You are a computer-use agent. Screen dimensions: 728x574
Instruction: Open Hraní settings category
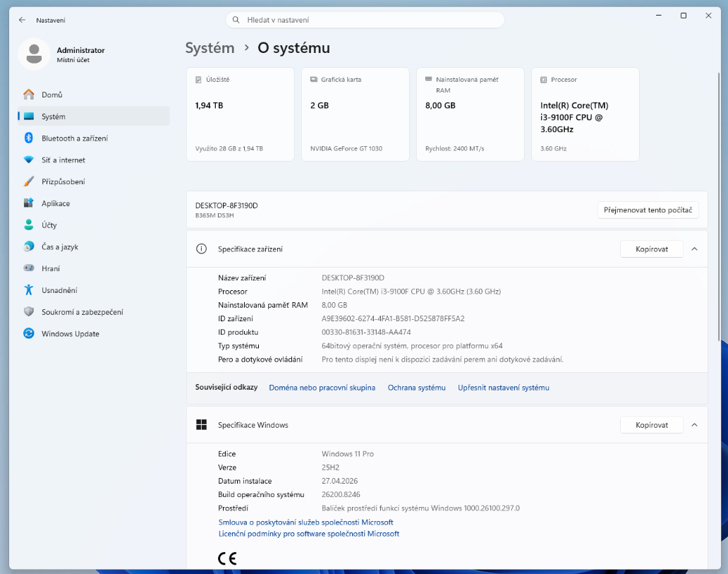[94, 268]
